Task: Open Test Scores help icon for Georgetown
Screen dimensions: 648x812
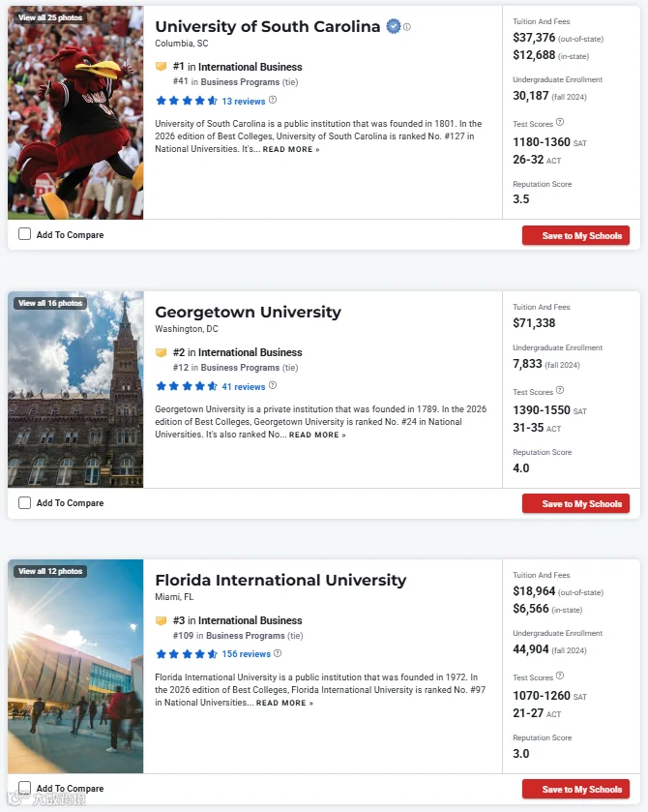Action: click(x=560, y=390)
